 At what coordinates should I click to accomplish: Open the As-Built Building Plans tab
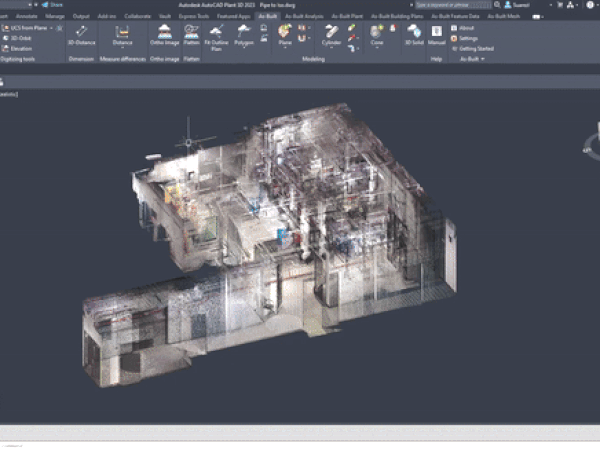click(397, 16)
